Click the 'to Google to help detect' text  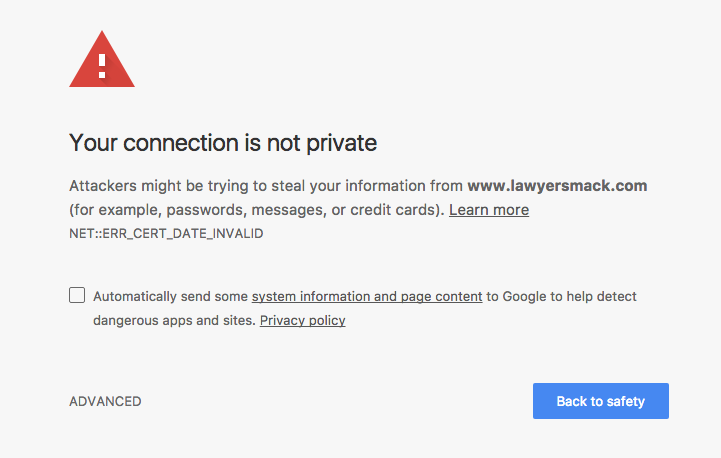pyautogui.click(x=561, y=297)
